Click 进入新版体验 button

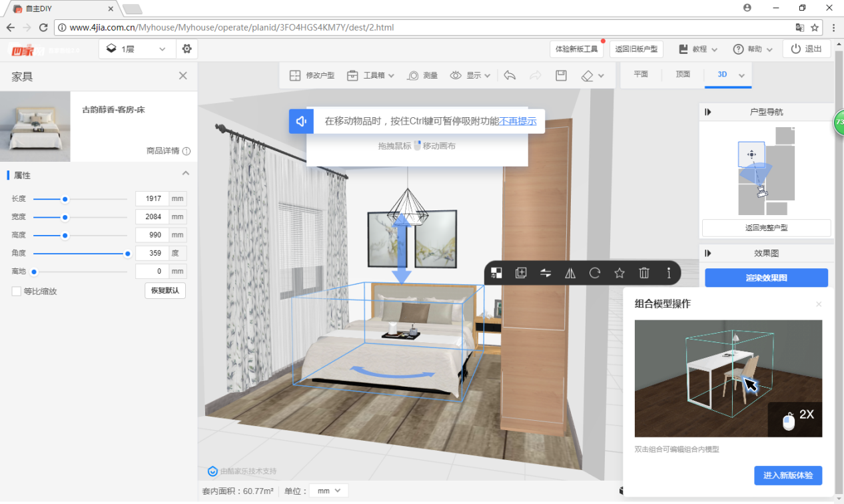tap(788, 475)
